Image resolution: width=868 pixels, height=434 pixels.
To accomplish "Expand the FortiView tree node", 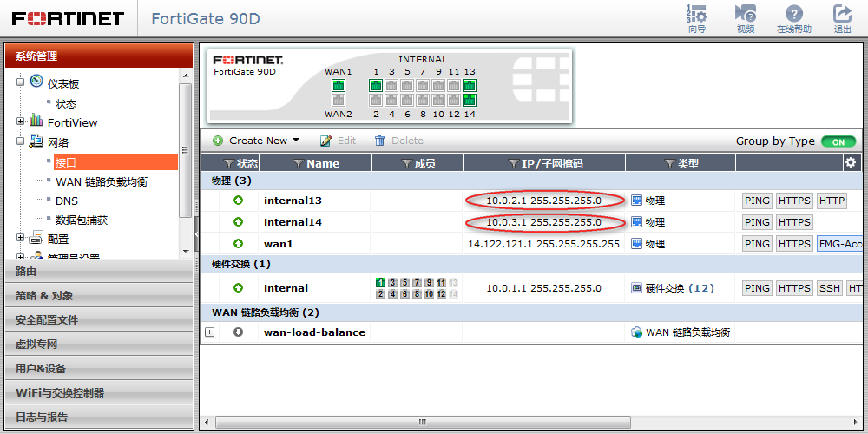I will click(21, 121).
